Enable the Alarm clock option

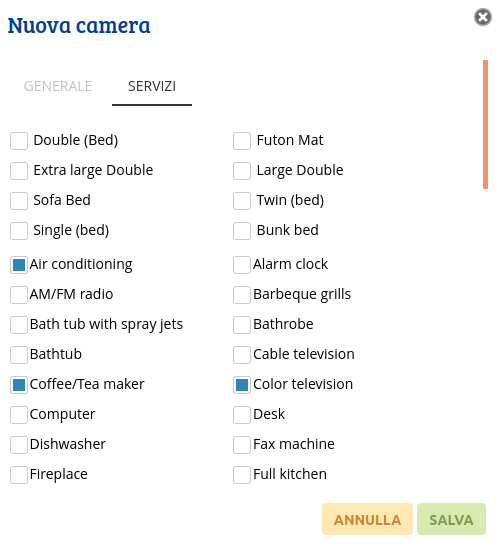tap(242, 265)
